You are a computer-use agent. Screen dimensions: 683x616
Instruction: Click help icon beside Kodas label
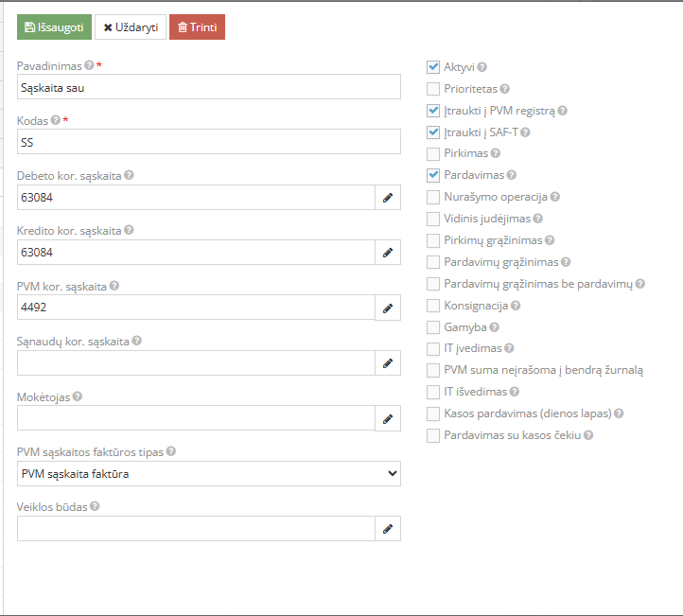click(55, 120)
